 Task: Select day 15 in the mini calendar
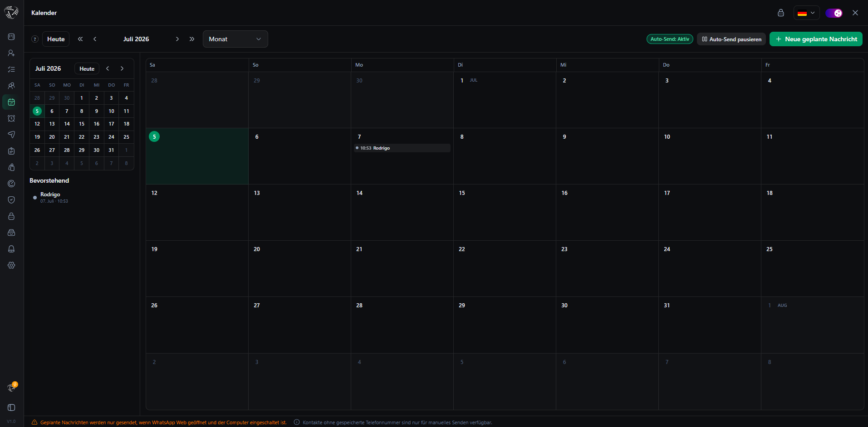(82, 124)
